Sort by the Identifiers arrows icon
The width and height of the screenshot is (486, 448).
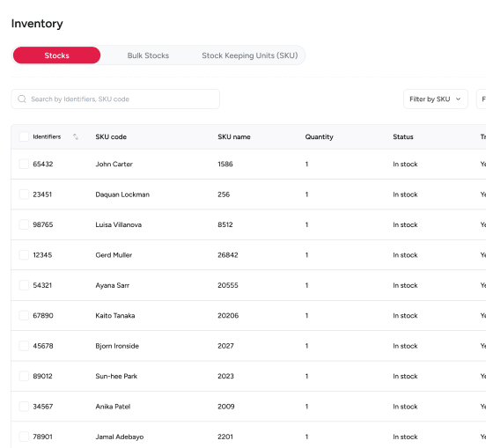(x=76, y=136)
